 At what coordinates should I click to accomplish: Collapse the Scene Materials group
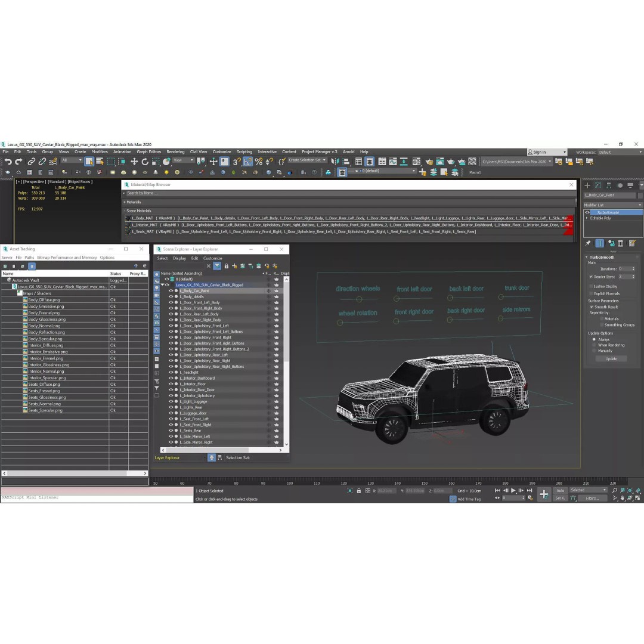tap(125, 211)
